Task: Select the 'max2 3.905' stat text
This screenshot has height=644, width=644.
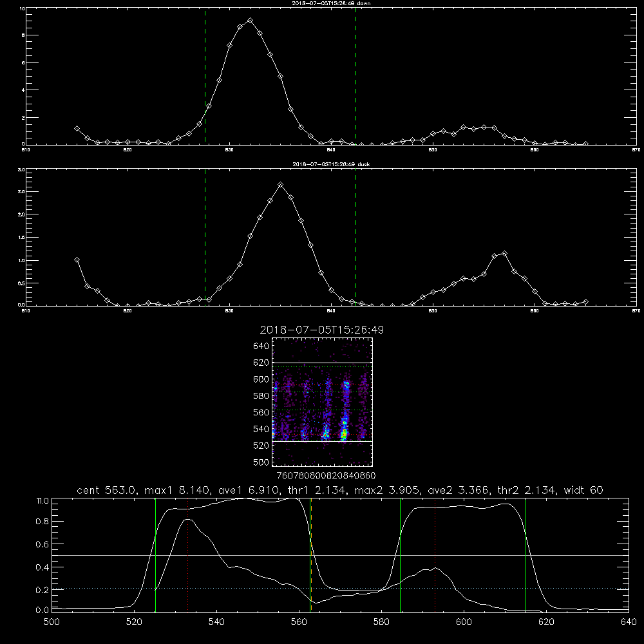Action: tap(386, 490)
